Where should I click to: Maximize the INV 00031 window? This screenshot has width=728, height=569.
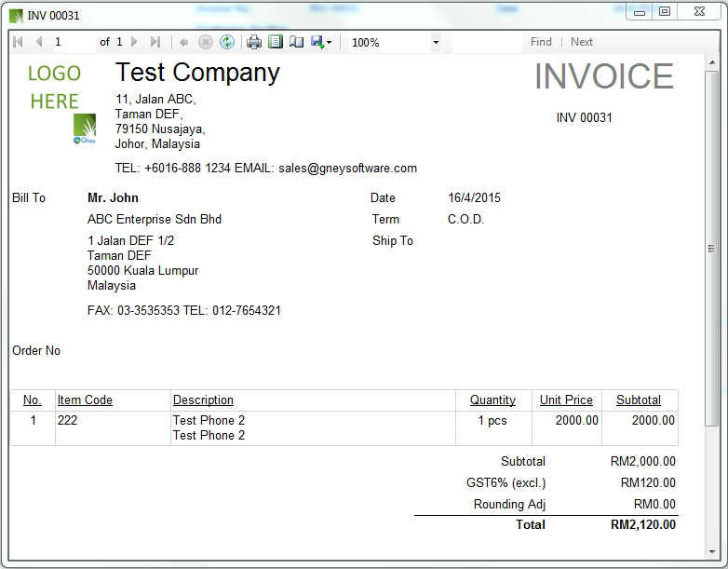tap(665, 11)
